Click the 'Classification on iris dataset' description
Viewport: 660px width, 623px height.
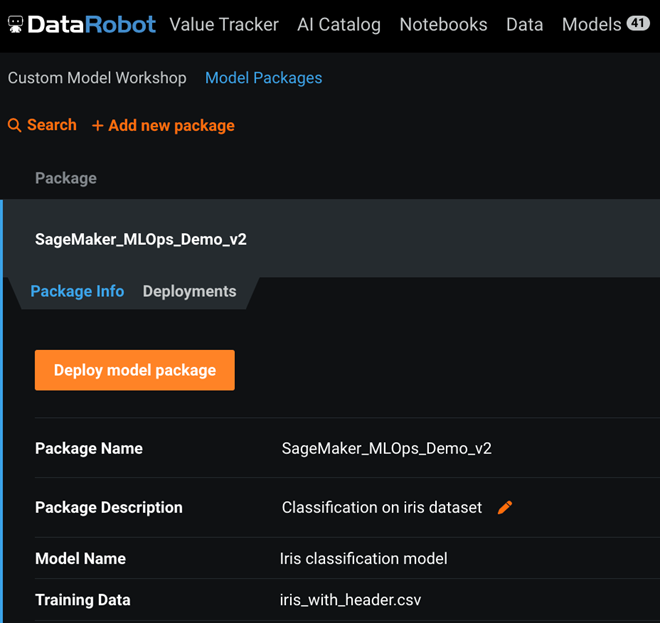[x=382, y=507]
